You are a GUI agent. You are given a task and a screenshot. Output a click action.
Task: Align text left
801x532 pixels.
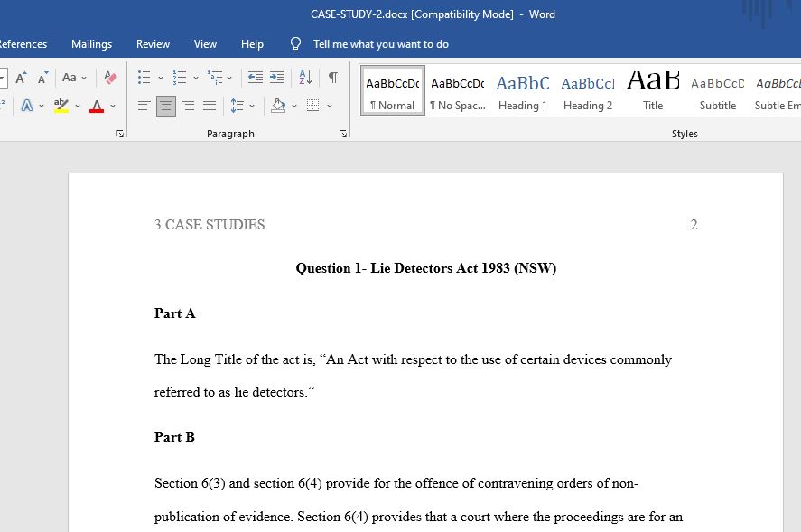pos(144,106)
